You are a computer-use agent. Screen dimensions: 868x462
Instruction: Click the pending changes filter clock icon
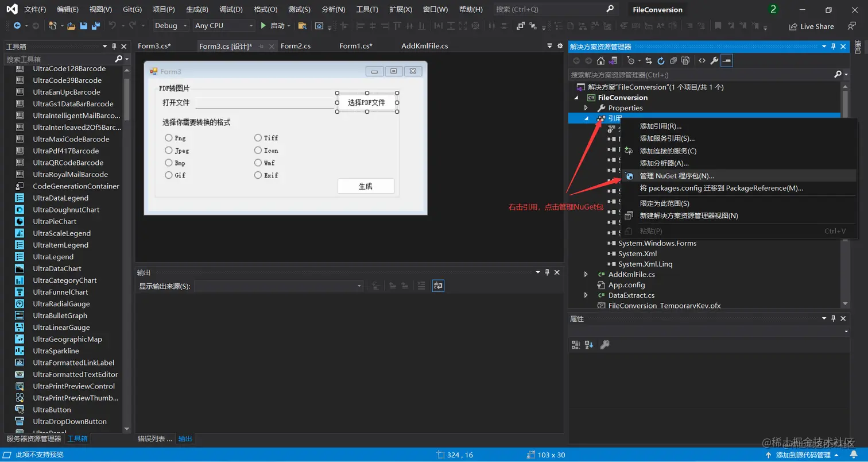pyautogui.click(x=631, y=60)
